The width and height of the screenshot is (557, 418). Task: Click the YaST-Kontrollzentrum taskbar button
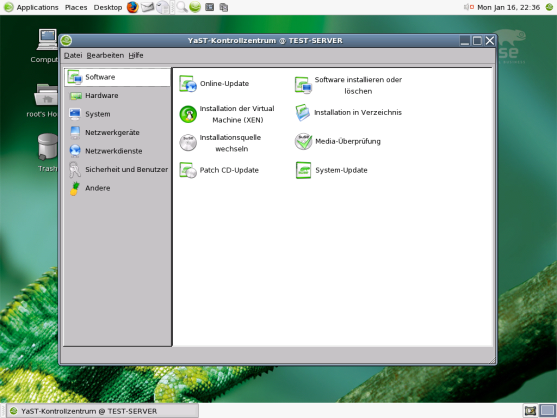[x=102, y=411]
